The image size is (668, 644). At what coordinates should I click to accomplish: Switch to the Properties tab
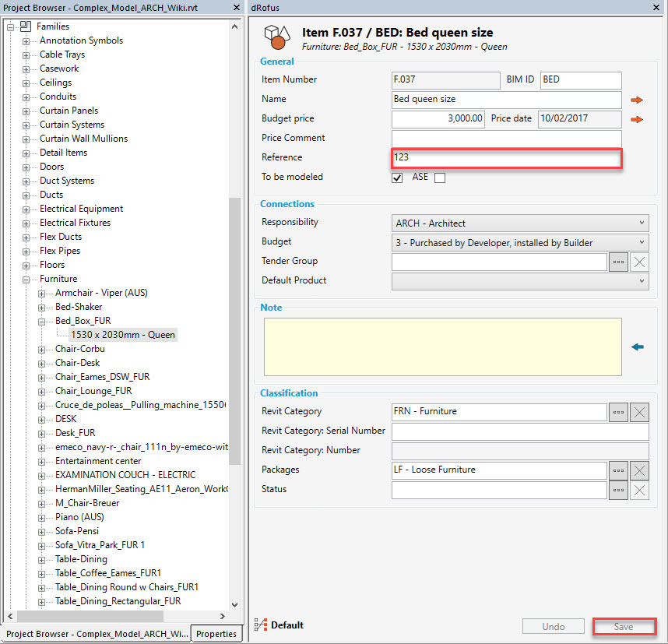point(216,634)
